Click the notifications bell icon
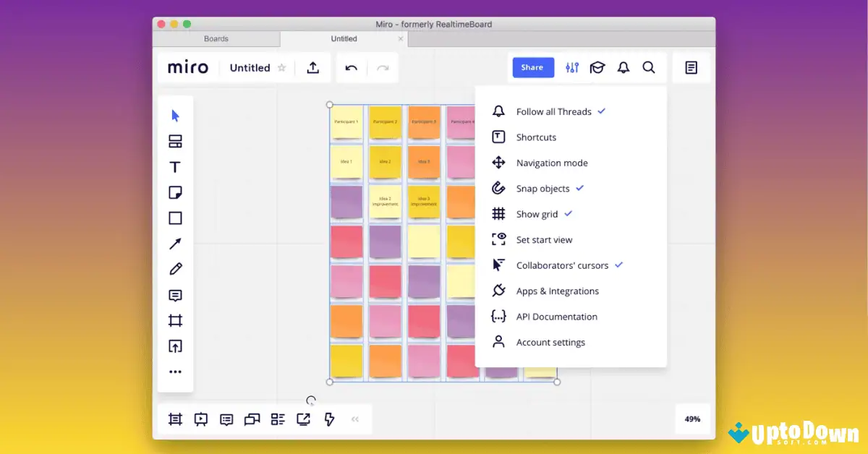The image size is (868, 454). coord(623,67)
